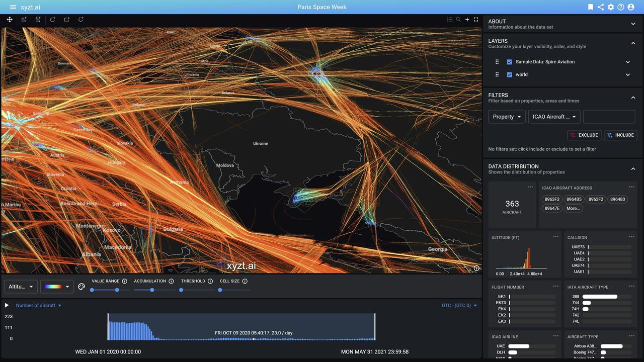Show Value Range info tooltip icon
Screen dimensions: 644x362
point(124,281)
